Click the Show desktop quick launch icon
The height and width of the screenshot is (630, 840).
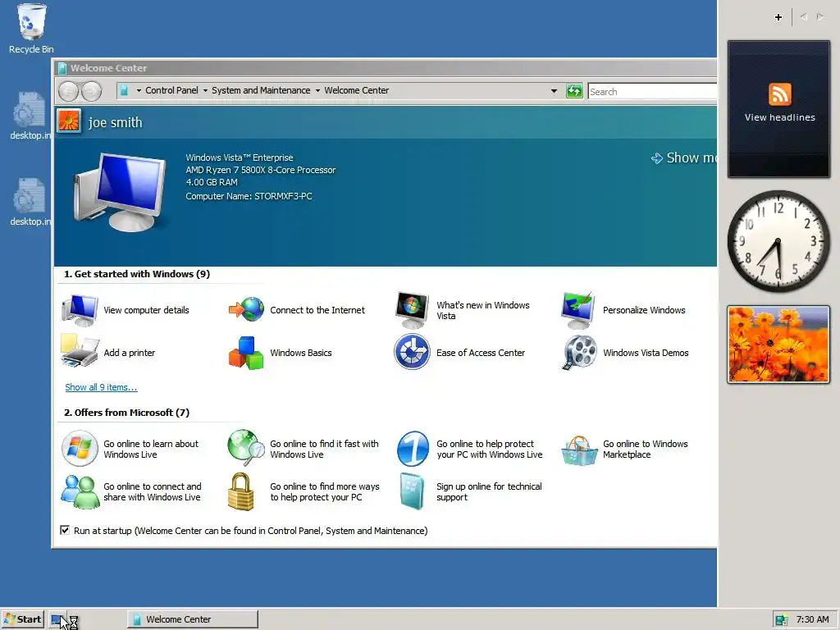(x=57, y=620)
